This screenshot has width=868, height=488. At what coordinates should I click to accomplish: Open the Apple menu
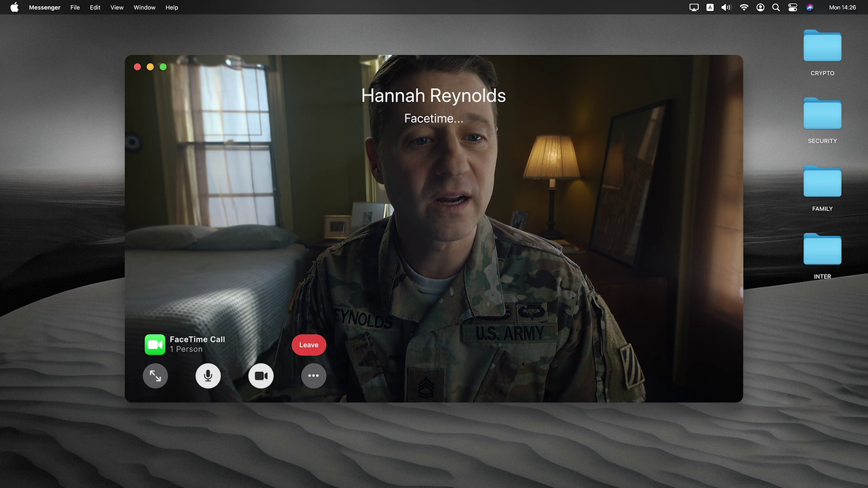point(14,7)
